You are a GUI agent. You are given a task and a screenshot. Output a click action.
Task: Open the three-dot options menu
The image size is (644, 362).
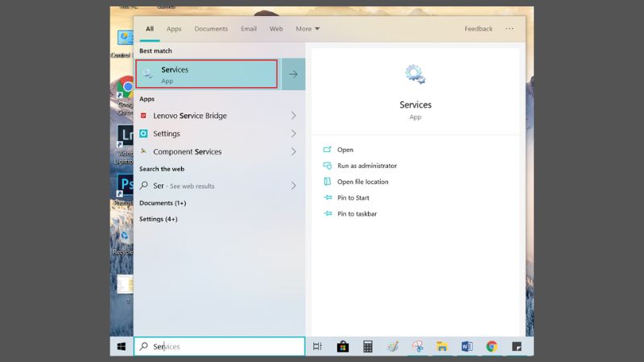pyautogui.click(x=510, y=29)
